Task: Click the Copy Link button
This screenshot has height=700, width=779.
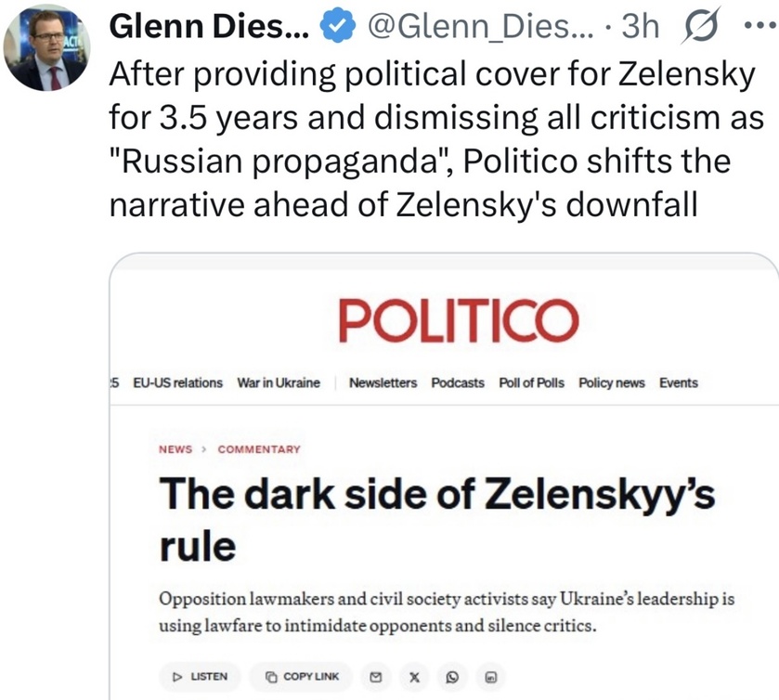Action: pos(302,676)
